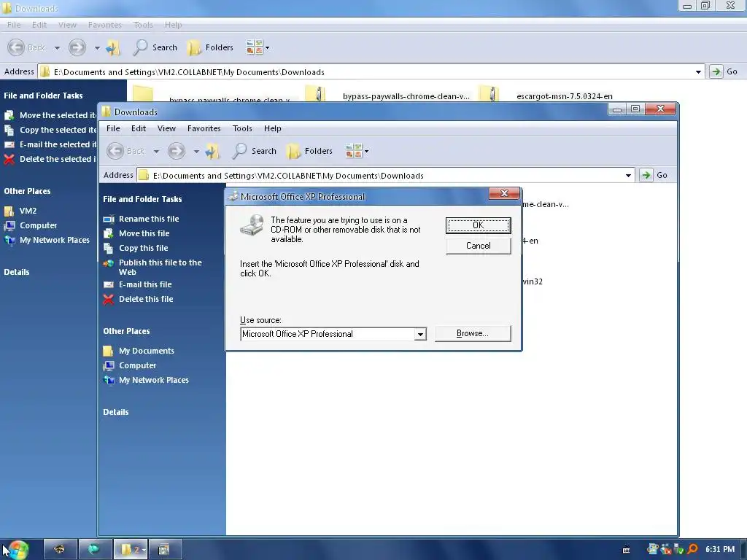The width and height of the screenshot is (747, 560).
Task: Click Delete this file
Action: [x=146, y=299]
